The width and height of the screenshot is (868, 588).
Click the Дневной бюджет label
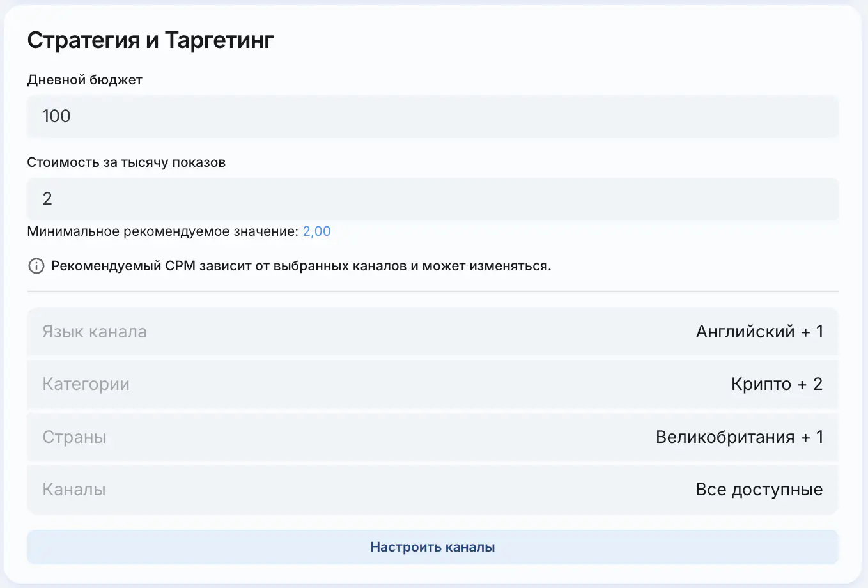[x=84, y=80]
